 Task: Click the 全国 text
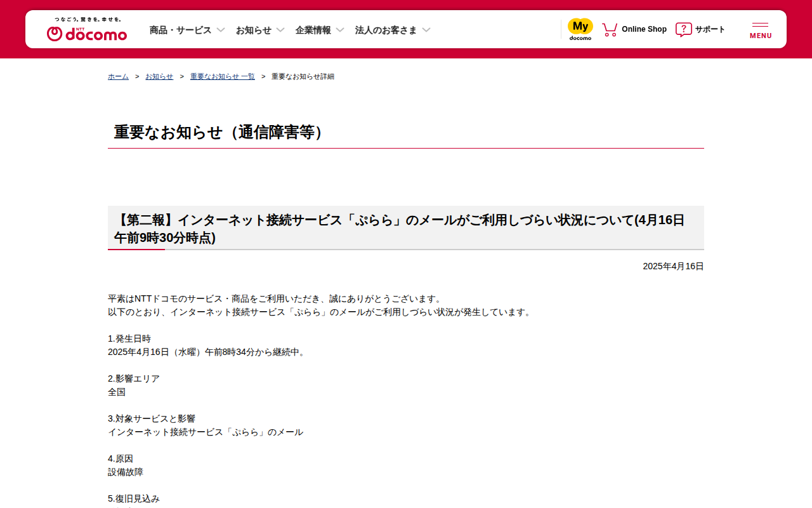117,392
